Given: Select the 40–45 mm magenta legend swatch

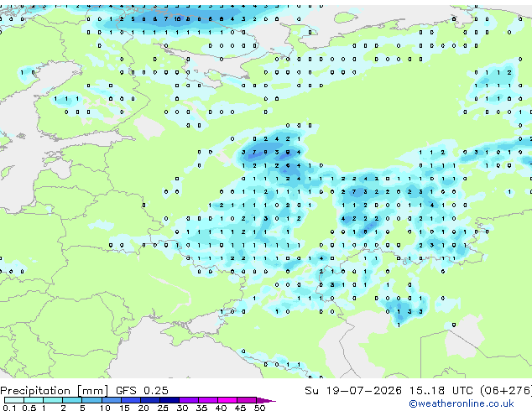Looking at the screenshot, I should 227,400.
